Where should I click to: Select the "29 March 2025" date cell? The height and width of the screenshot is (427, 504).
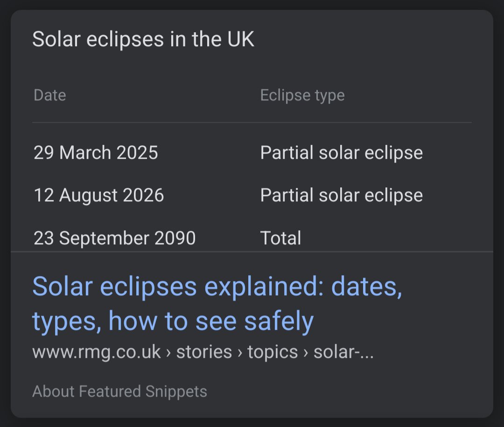[x=96, y=153]
